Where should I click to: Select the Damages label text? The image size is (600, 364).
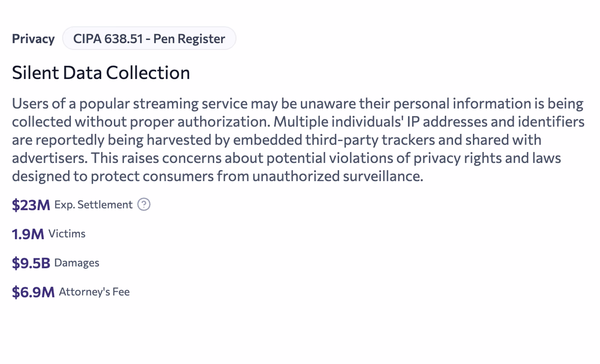point(76,263)
